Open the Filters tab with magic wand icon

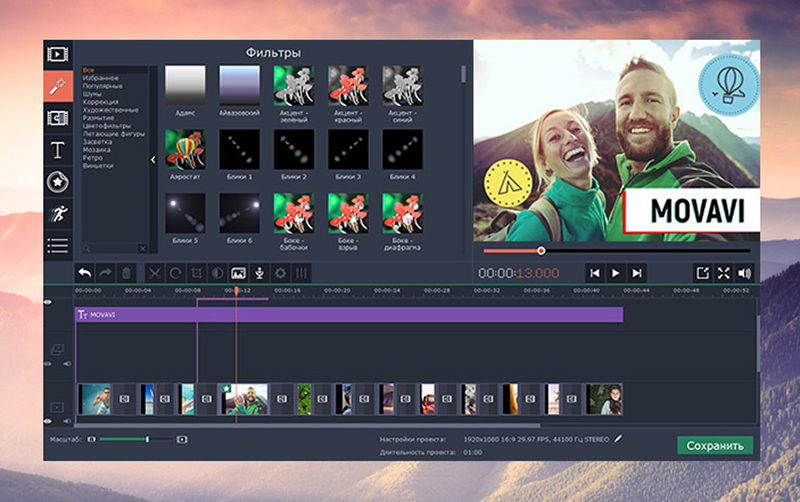tap(59, 85)
